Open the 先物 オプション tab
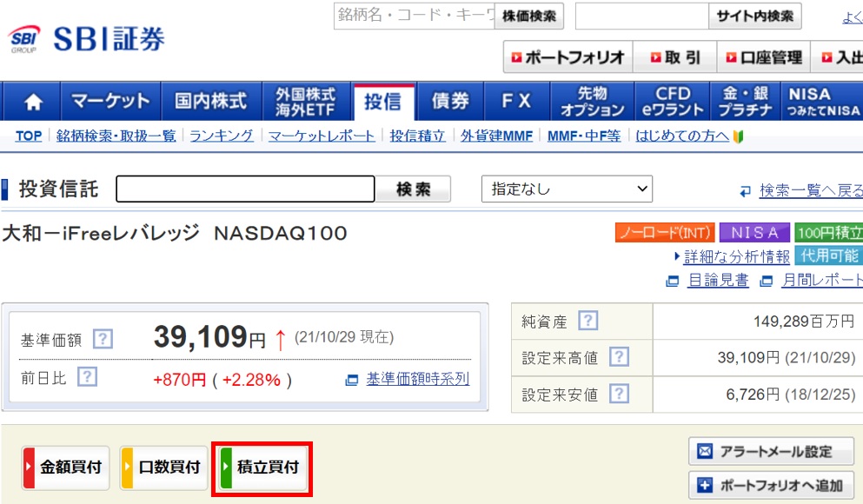The width and height of the screenshot is (863, 504). click(x=592, y=102)
